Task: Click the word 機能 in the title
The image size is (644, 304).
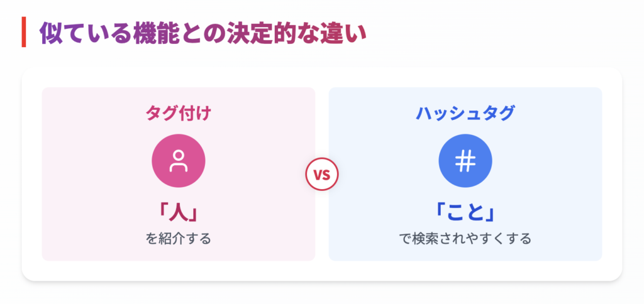Action: pos(157,33)
